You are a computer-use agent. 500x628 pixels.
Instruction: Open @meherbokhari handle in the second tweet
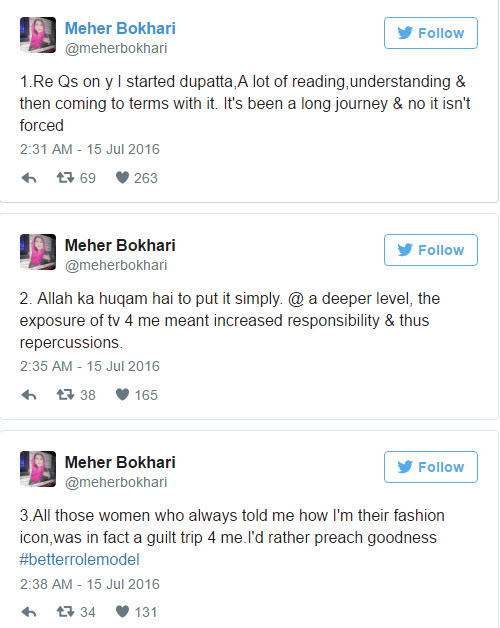(x=116, y=265)
